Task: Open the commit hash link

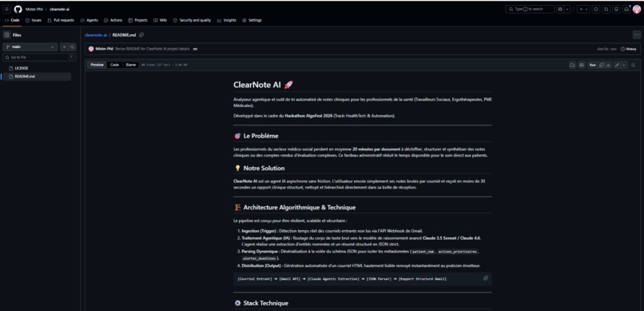Action: (x=603, y=49)
